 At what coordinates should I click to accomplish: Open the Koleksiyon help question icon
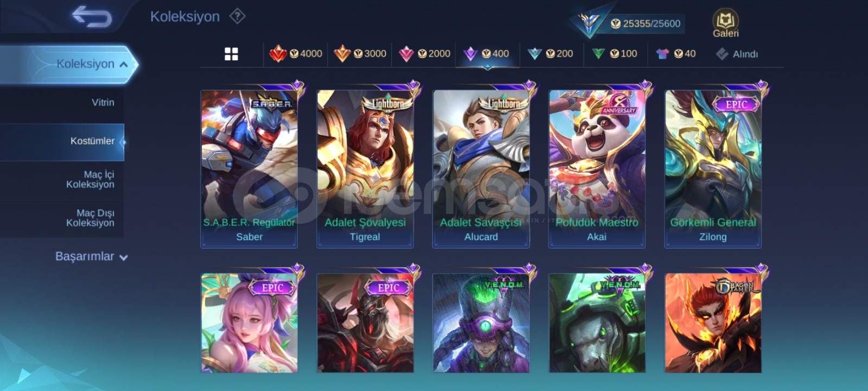pyautogui.click(x=237, y=16)
